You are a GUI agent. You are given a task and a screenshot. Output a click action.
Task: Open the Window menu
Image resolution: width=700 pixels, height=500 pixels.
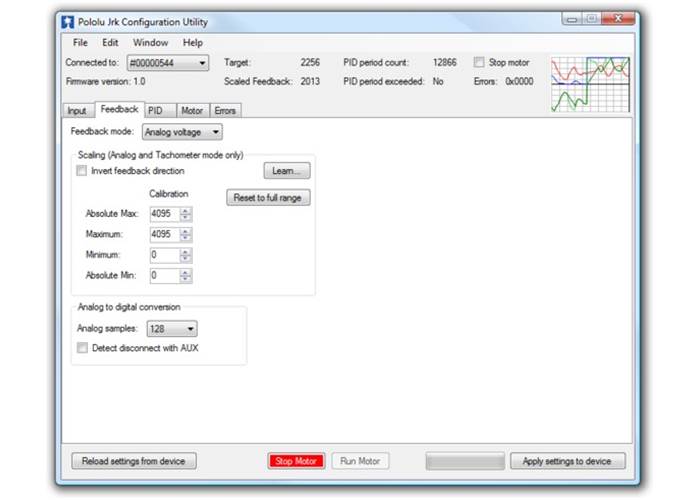click(x=150, y=43)
